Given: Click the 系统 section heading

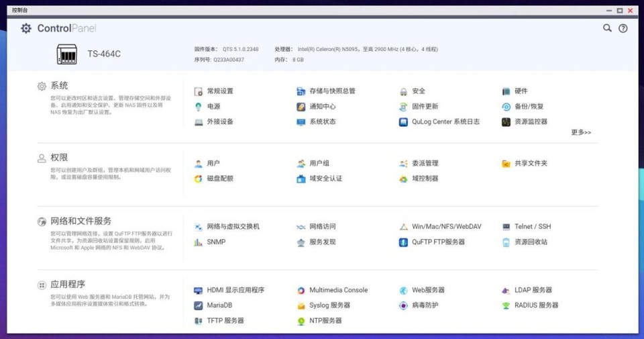Looking at the screenshot, I should (59, 85).
